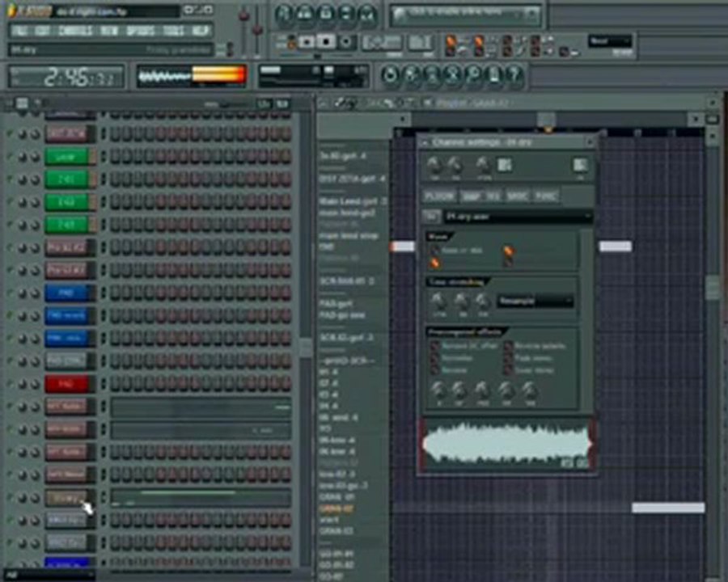Open the time stretching mode dropdown

tap(535, 302)
